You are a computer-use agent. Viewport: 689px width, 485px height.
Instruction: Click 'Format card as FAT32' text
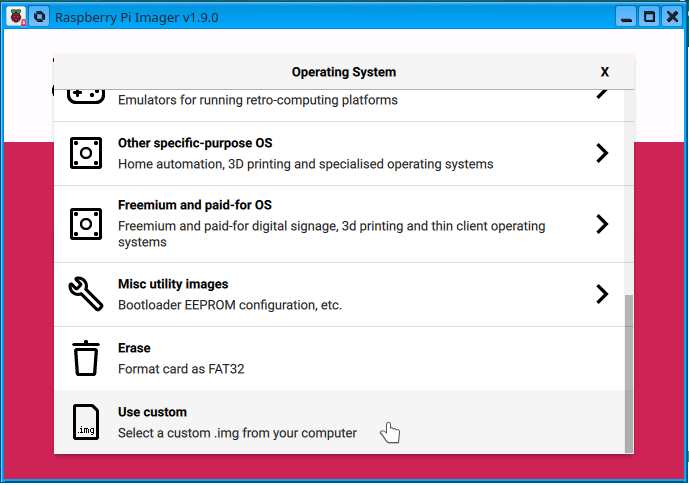[181, 369]
